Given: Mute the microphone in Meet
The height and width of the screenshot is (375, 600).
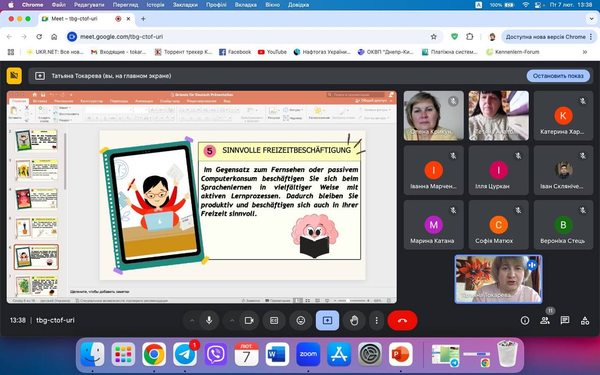Looking at the screenshot, I should [x=209, y=320].
